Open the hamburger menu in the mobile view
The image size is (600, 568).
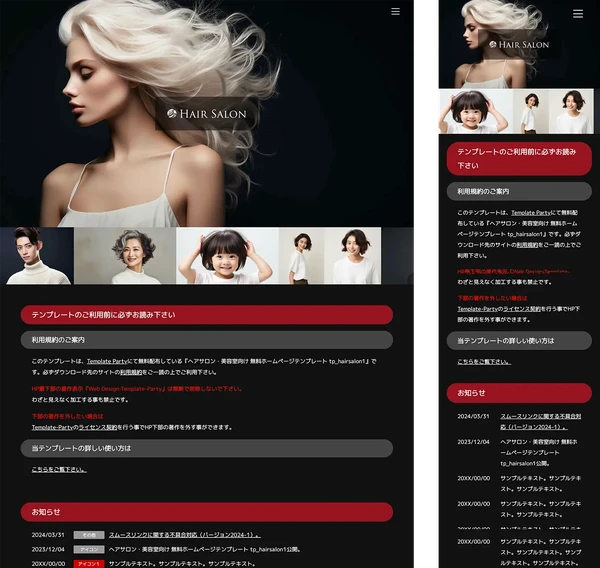[578, 14]
